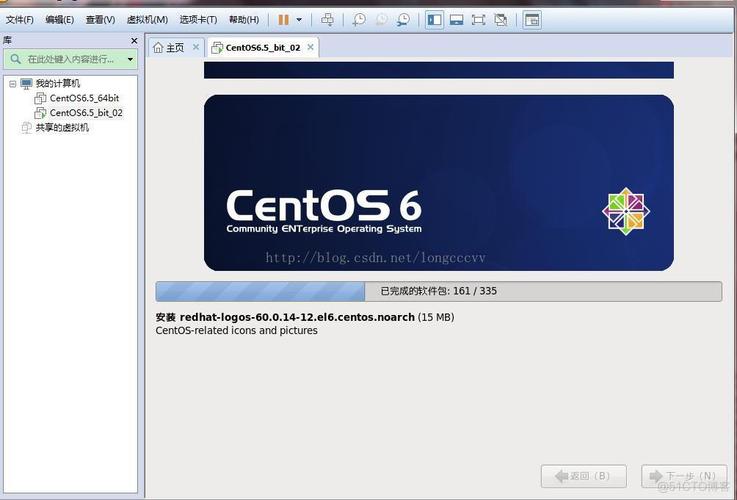Click the 主页 home icon
Image resolution: width=737 pixels, height=500 pixels.
tap(158, 47)
